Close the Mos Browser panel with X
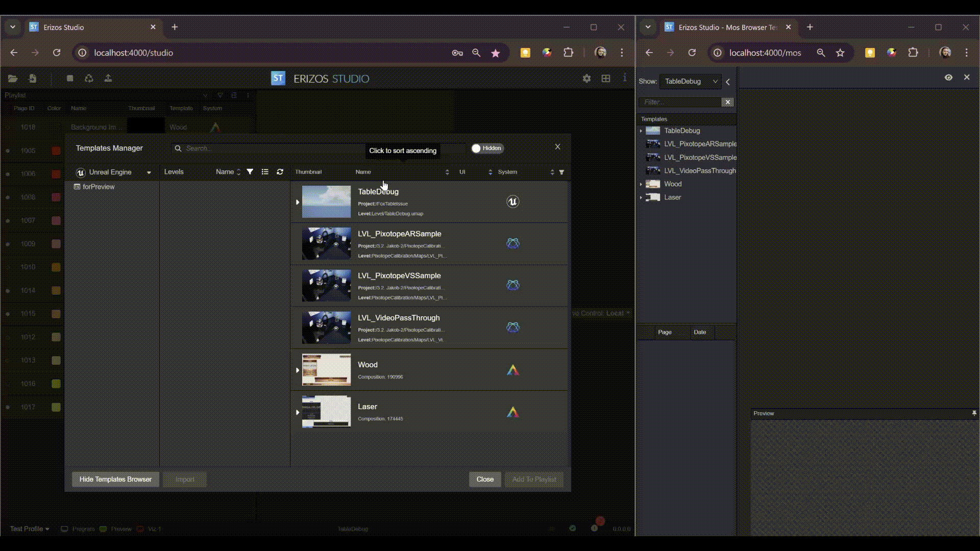This screenshot has width=980, height=551. click(x=967, y=77)
